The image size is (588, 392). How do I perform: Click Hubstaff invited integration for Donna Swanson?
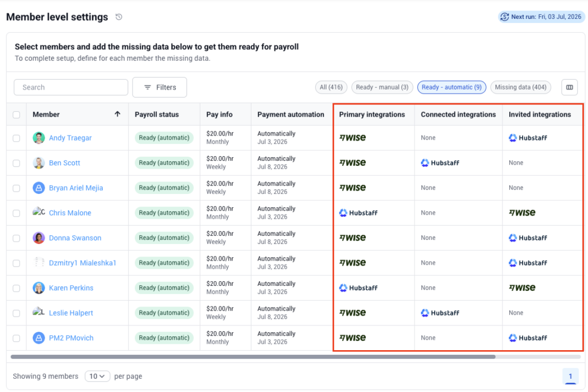tap(528, 238)
